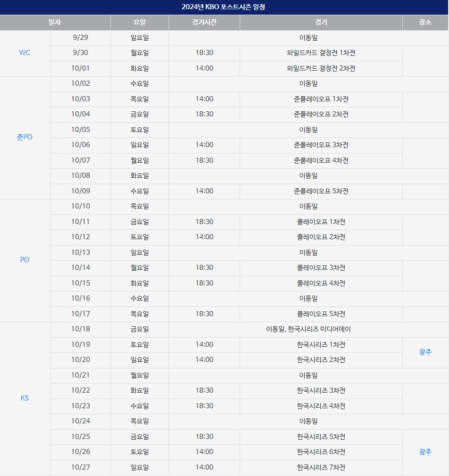
Task: Click 이동일 in the 10/13 row
Action: (308, 252)
